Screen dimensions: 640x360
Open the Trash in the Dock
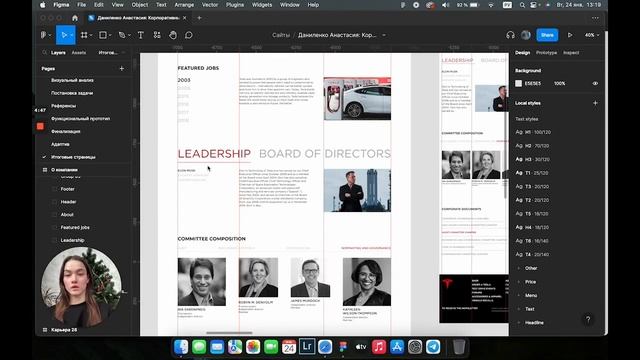[459, 347]
